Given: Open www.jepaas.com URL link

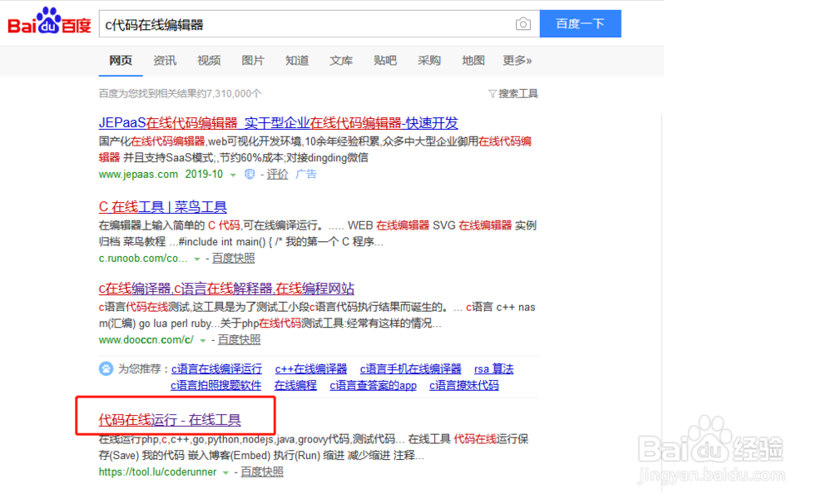Looking at the screenshot, I should pyautogui.click(x=138, y=175).
